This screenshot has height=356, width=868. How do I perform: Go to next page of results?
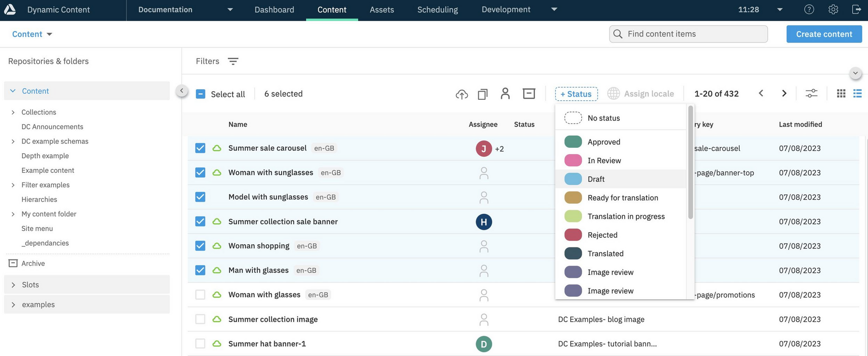pyautogui.click(x=784, y=93)
